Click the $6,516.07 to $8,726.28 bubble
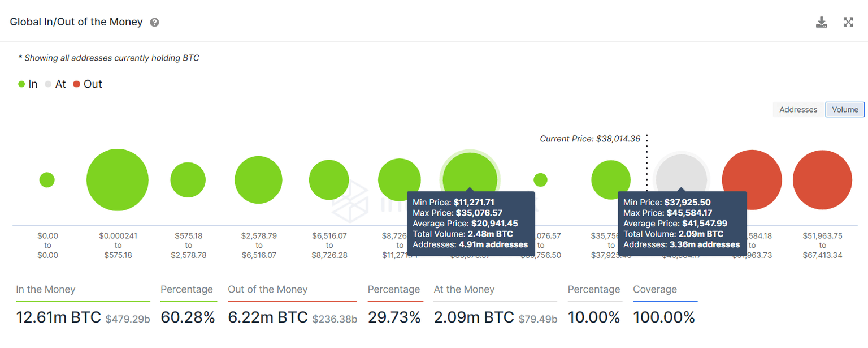This screenshot has width=868, height=348. pyautogui.click(x=329, y=180)
